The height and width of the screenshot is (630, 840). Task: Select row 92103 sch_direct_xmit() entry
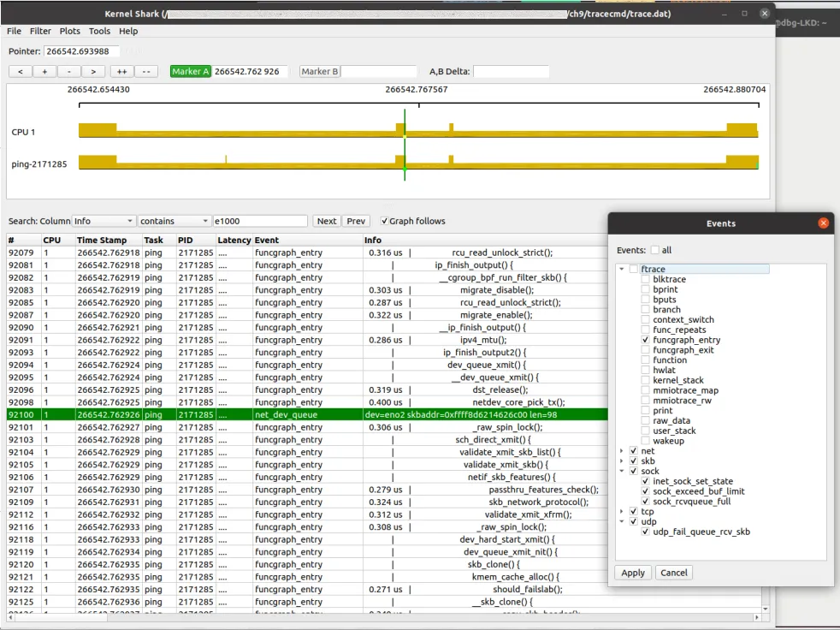307,440
